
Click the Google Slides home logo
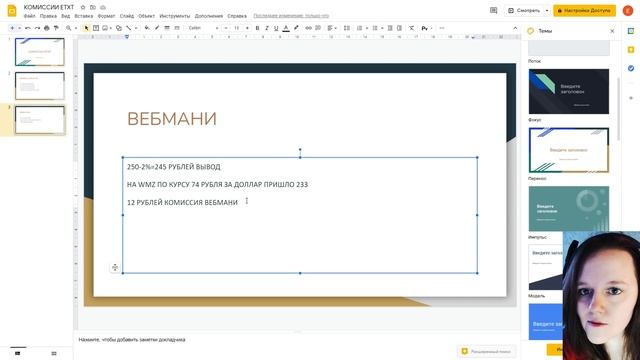pos(12,11)
